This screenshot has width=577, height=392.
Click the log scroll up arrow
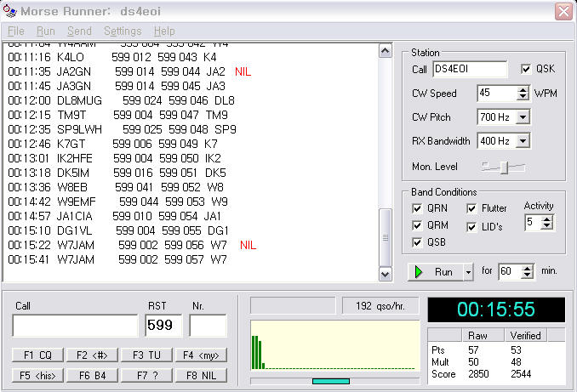pyautogui.click(x=385, y=50)
